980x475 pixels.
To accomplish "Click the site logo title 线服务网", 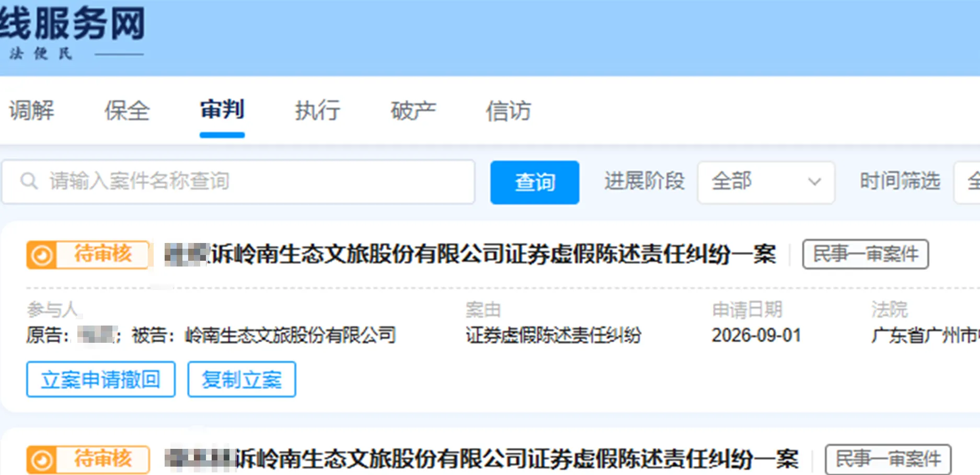I will 72,24.
